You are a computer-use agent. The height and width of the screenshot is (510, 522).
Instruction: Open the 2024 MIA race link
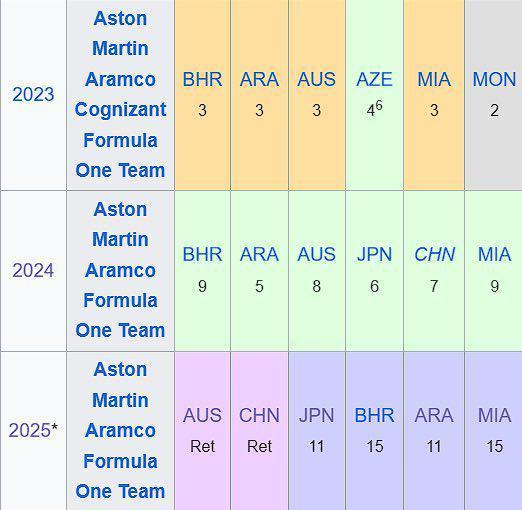click(x=494, y=254)
